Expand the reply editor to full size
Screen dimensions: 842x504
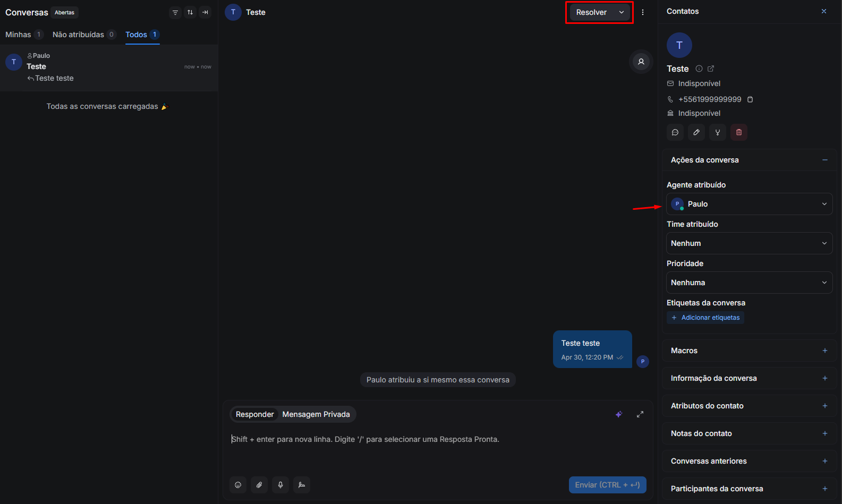tap(640, 414)
